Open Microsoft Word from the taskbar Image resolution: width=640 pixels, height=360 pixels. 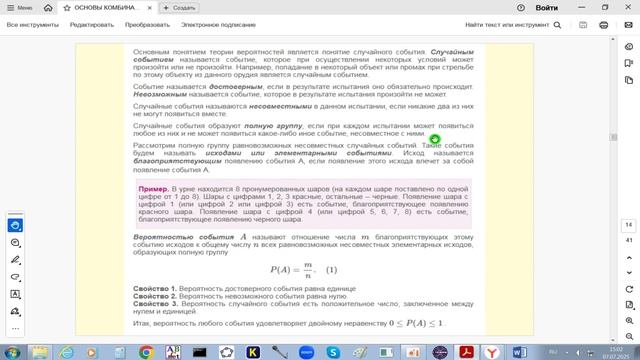coord(519,352)
